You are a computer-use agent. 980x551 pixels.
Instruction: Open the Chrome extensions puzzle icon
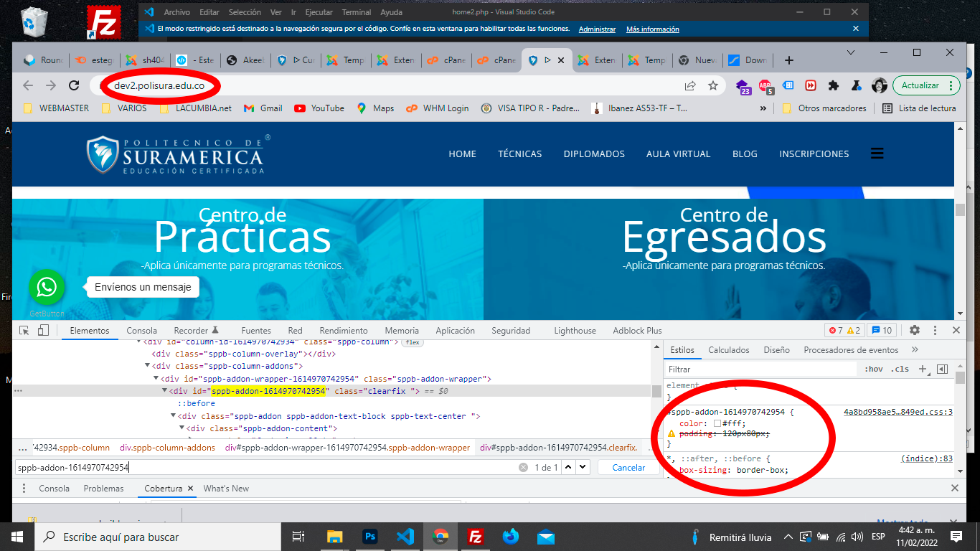point(833,85)
